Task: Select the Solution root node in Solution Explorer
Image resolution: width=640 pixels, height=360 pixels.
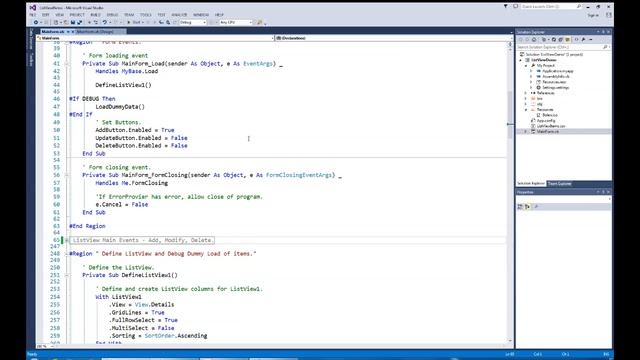Action: coord(554,54)
